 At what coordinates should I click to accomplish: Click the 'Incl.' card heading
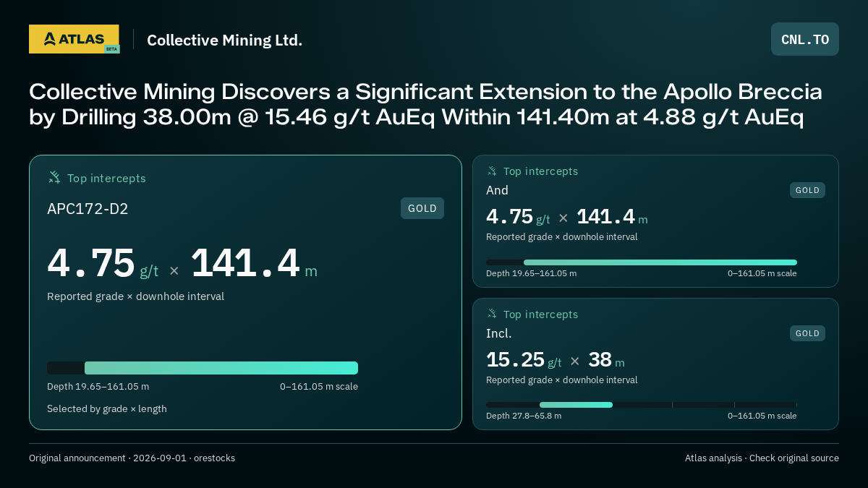(x=498, y=333)
